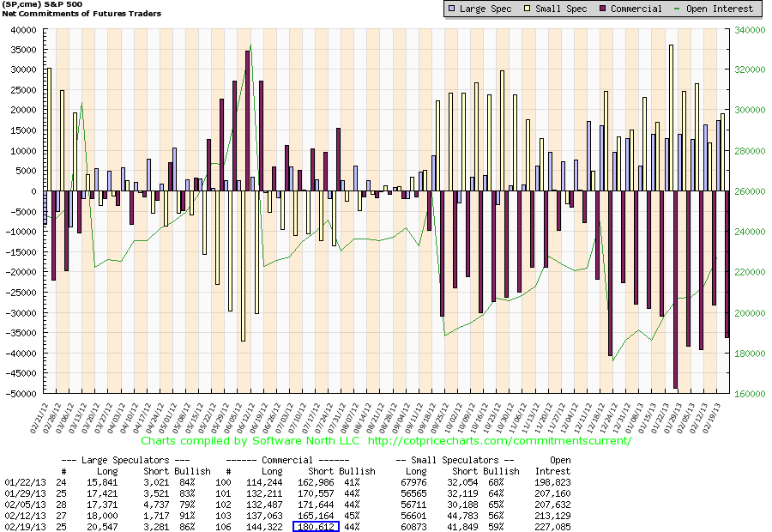Open the cotpricecharts.com commitmentscurrent URL
Screen dimensions: 772x532
[x=499, y=441]
